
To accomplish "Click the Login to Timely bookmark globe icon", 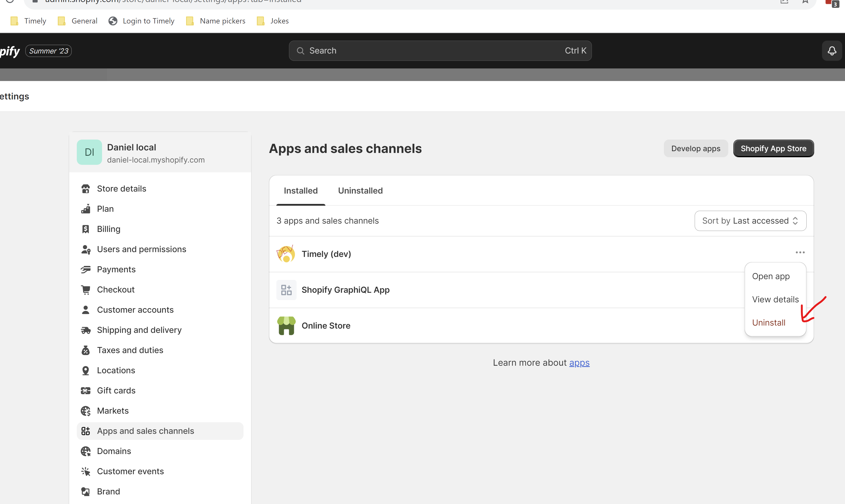I will [113, 21].
